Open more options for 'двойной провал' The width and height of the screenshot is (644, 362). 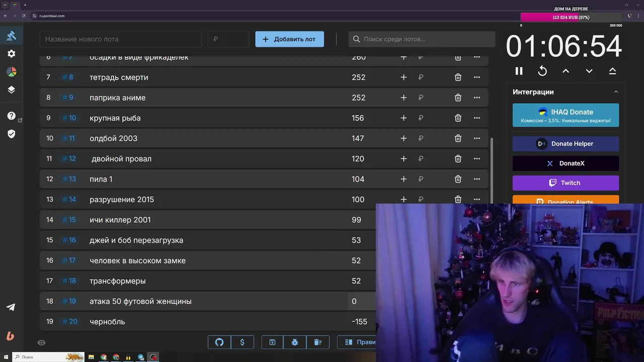477,159
